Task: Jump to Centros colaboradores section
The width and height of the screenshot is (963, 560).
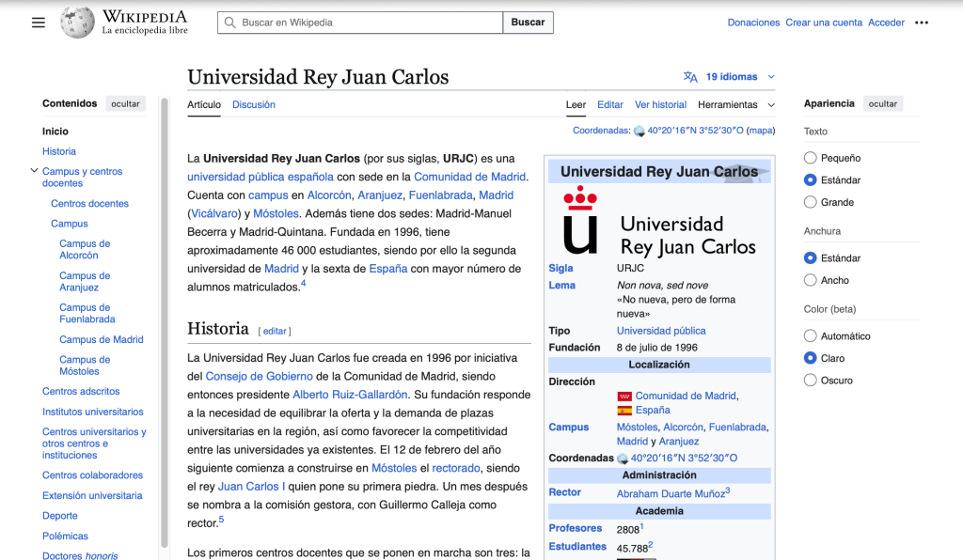Action: coord(92,475)
